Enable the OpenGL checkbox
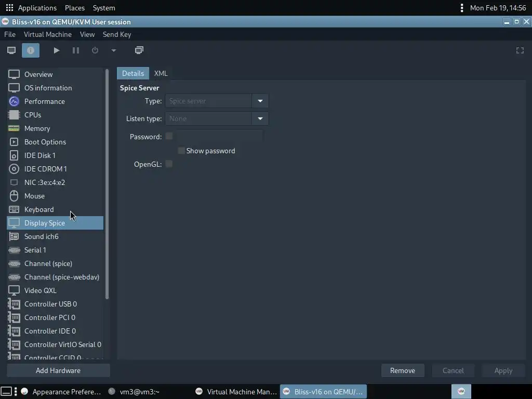 point(169,164)
